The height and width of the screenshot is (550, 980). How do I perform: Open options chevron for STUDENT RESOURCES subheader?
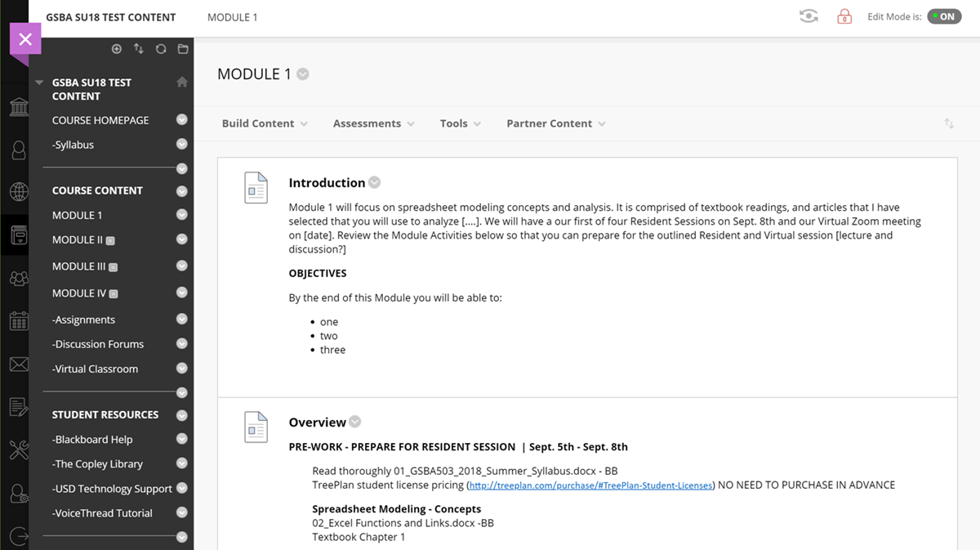[182, 414]
